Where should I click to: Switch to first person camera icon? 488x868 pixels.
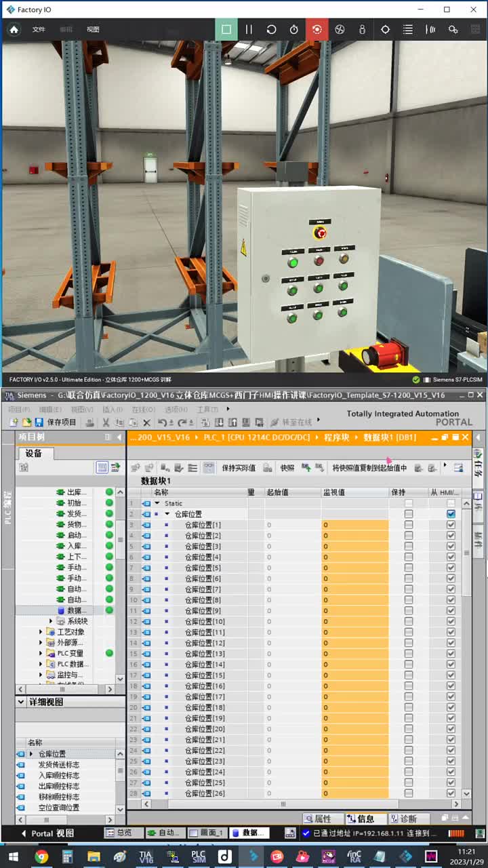point(362,29)
